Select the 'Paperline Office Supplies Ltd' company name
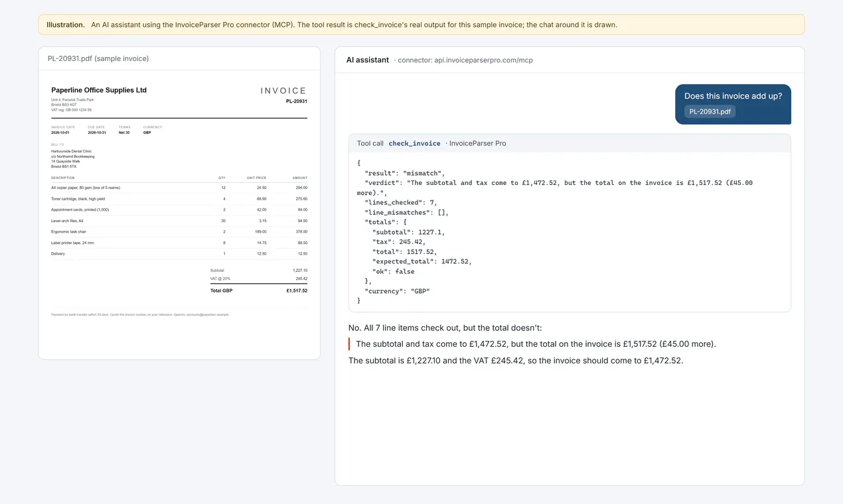Viewport: 843px width, 504px height. tap(99, 90)
